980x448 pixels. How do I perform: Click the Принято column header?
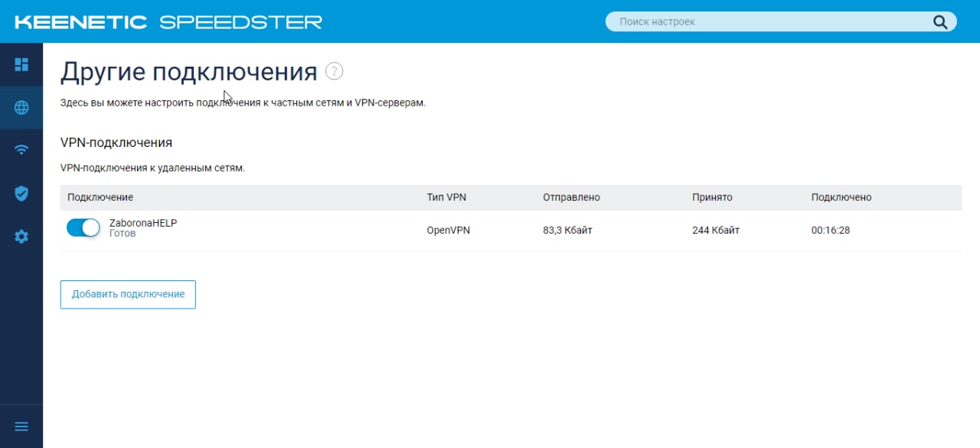pyautogui.click(x=712, y=198)
